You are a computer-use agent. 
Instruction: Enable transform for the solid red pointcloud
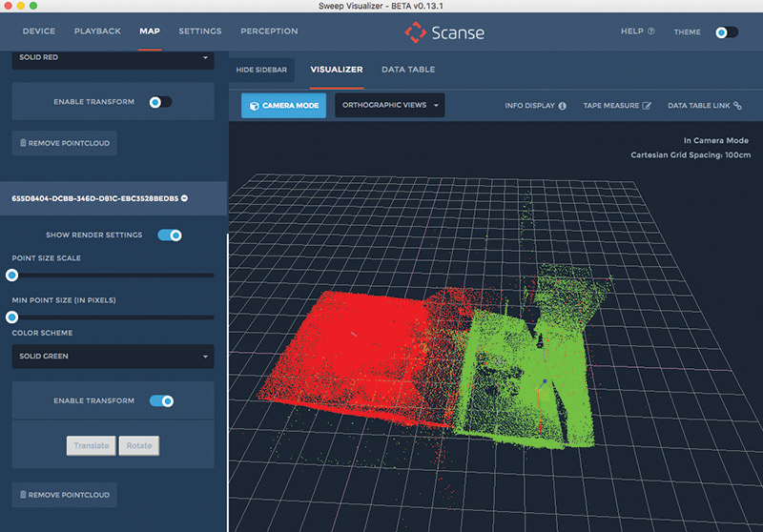point(160,102)
